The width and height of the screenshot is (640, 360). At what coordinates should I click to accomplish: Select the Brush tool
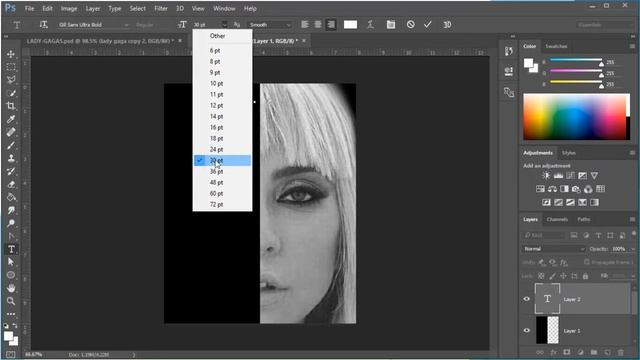(11, 145)
